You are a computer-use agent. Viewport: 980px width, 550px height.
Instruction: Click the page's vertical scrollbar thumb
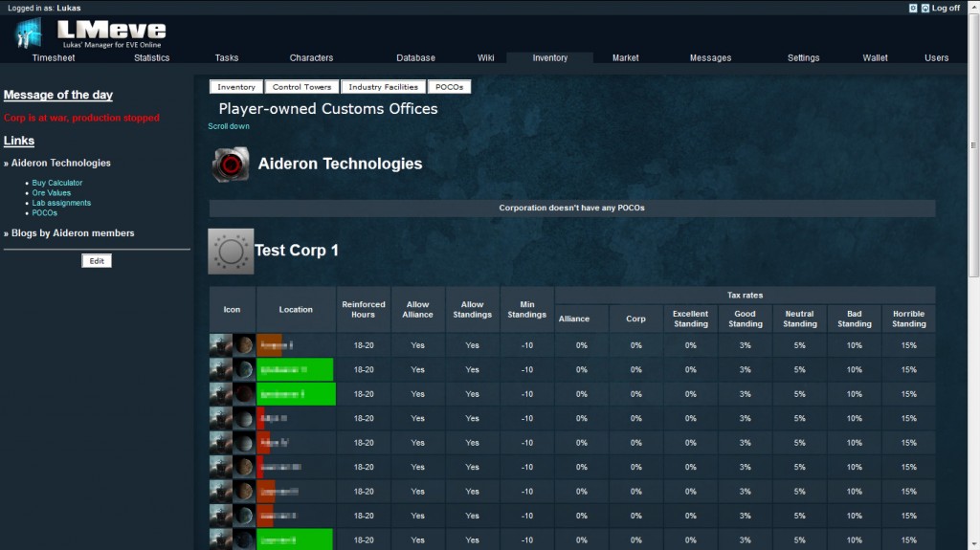(x=973, y=145)
